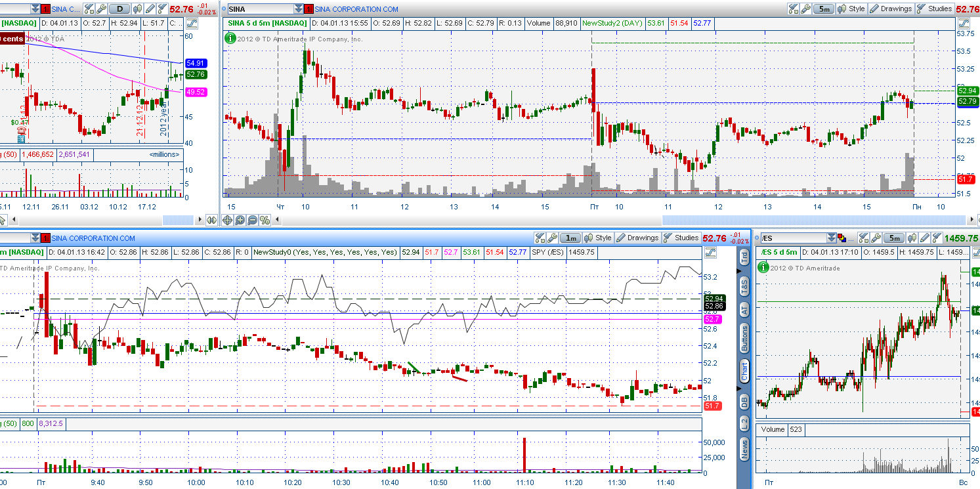Open wrench settings in 1m chart toolbar
980x489 pixels.
tap(553, 238)
